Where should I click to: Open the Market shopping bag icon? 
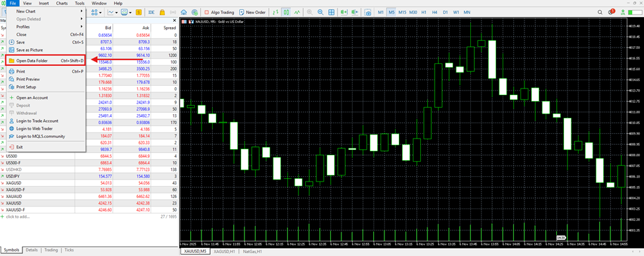click(x=162, y=13)
